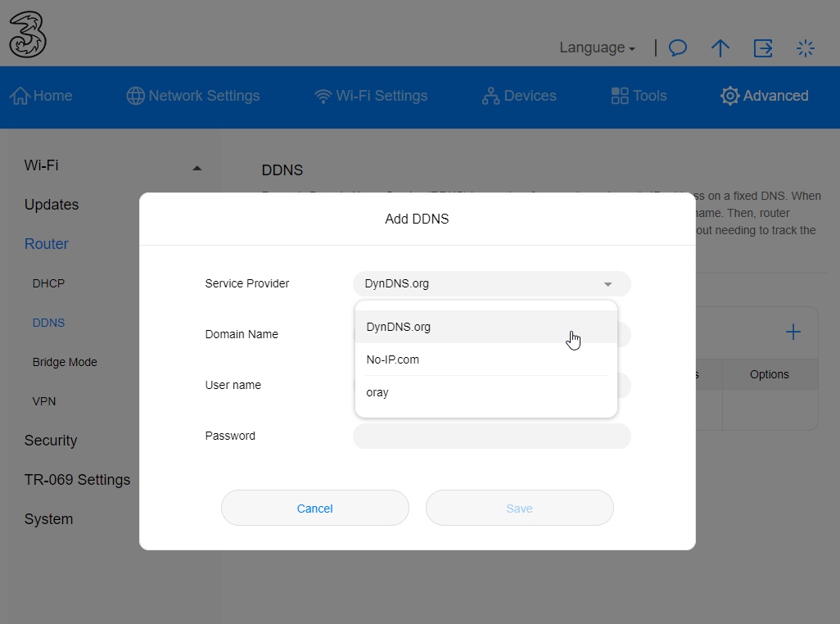Screen dimensions: 840x624
Task: Click the Service Provider label
Action: point(247,283)
